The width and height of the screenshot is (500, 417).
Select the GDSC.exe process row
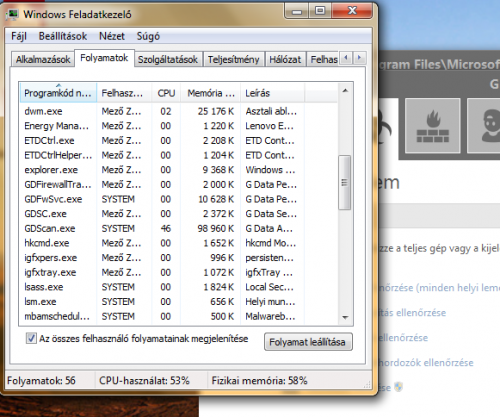(x=178, y=214)
